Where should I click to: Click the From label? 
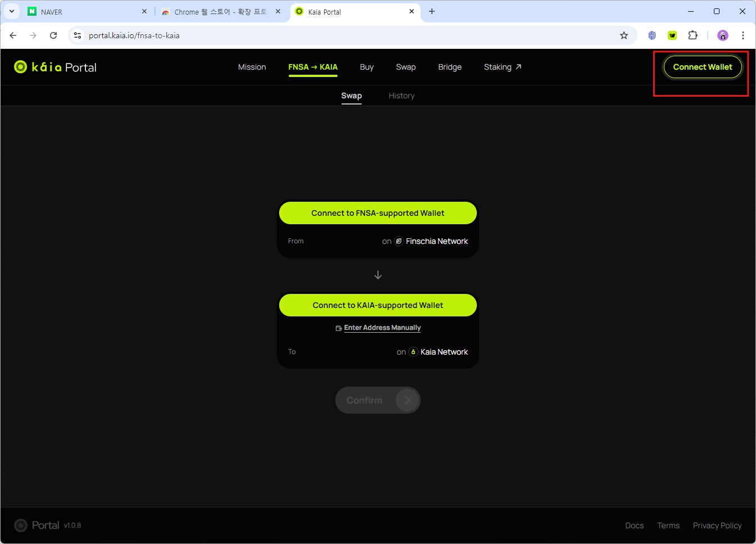click(296, 241)
